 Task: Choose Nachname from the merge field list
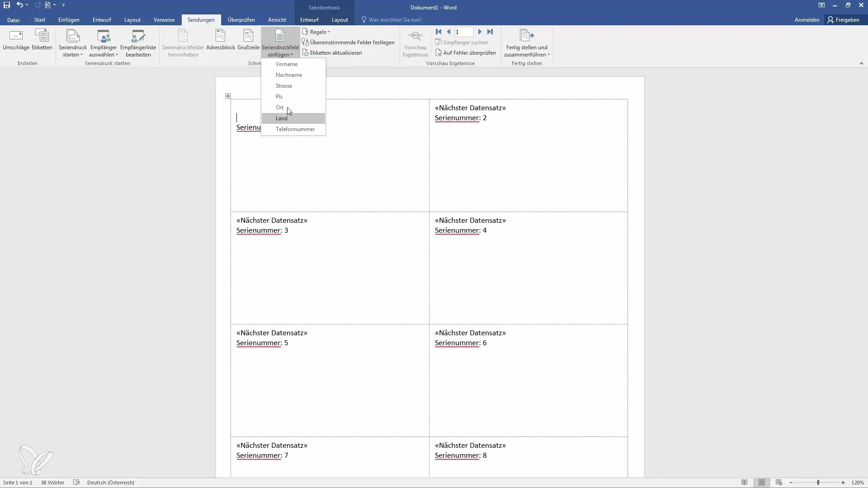[x=293, y=75]
